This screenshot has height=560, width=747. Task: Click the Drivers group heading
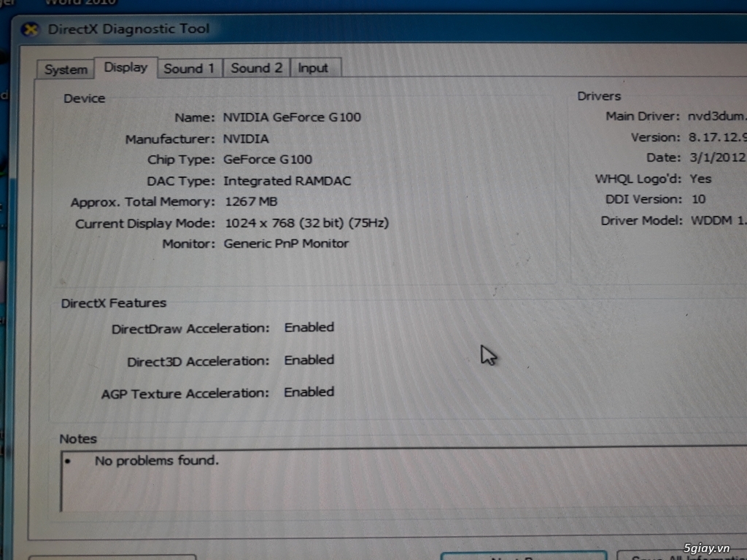coord(599,96)
